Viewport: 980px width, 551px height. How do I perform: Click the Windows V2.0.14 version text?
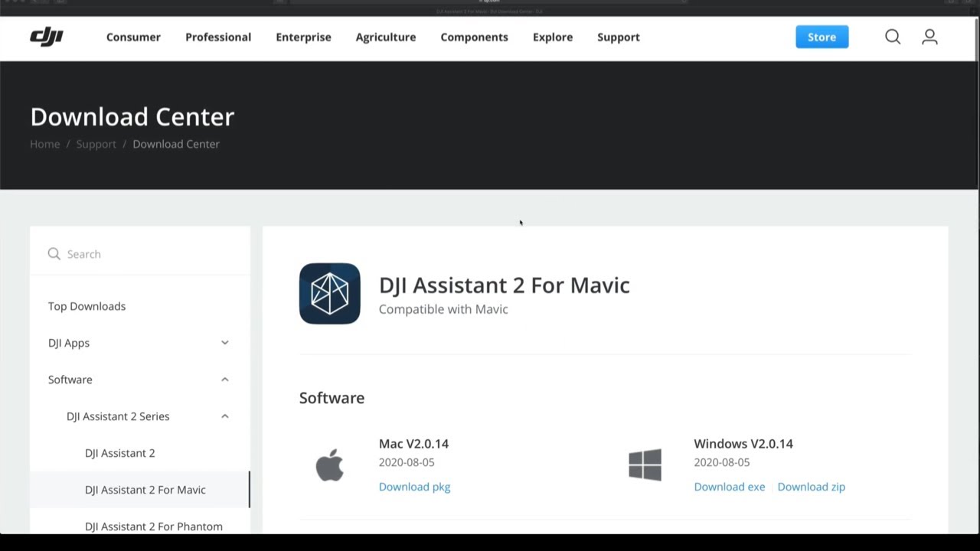pos(743,444)
